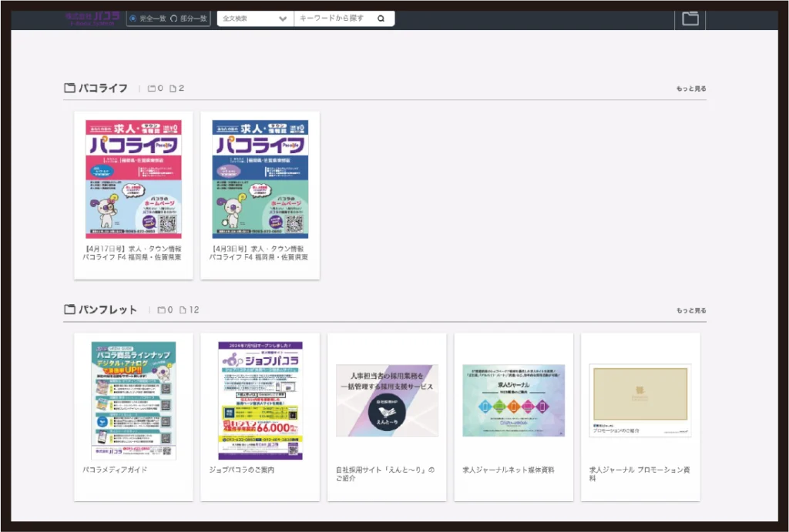This screenshot has width=789, height=532.
Task: Click the folder icon beside パコライフ heading
Action: coord(69,88)
